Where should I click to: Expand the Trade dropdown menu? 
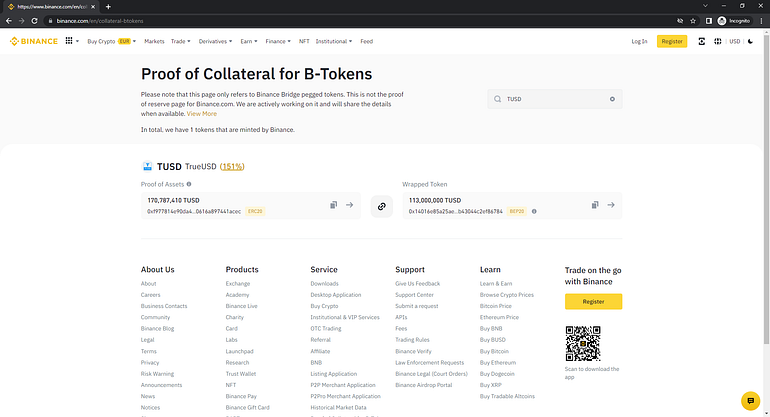[181, 41]
